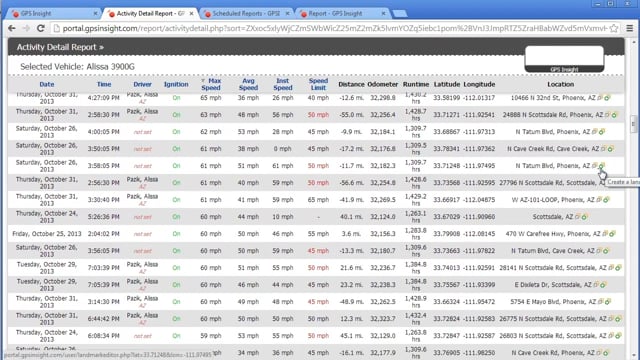This screenshot has height=360, width=640.
Task: Sort by the Distance column header
Action: click(351, 84)
